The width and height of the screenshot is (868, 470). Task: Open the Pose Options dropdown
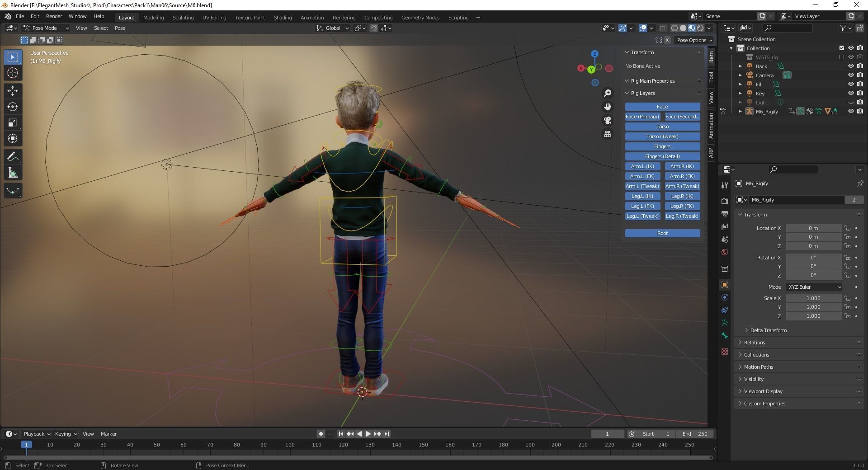[694, 40]
